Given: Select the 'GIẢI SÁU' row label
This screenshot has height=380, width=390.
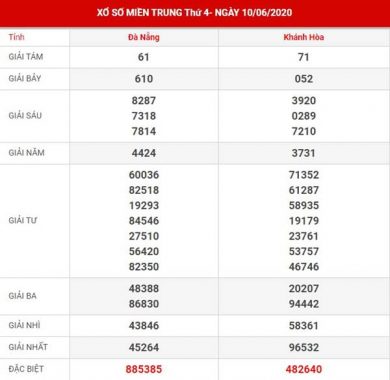Looking at the screenshot, I should (25, 116).
